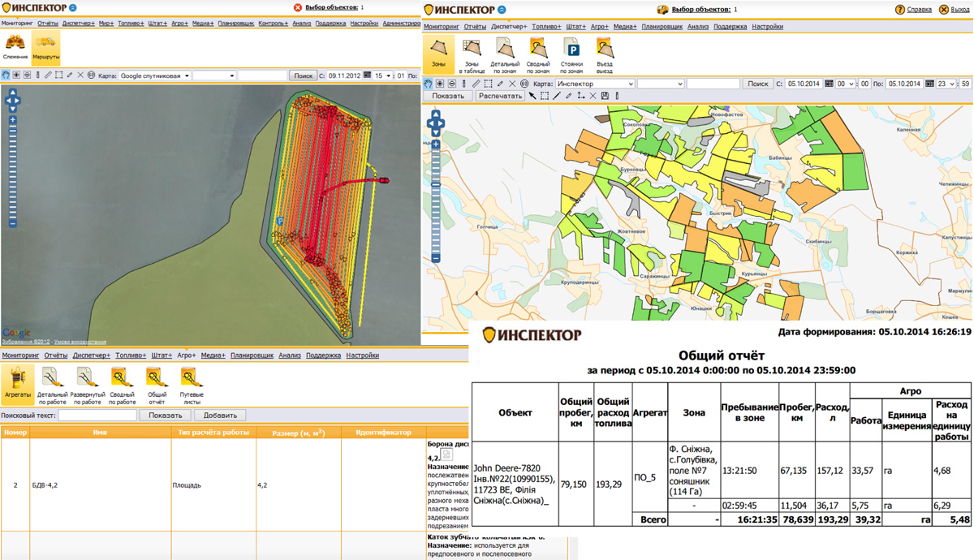Screen dimensions: 974x560
Task: Open Мониторинг menu in left window
Action: point(17,24)
